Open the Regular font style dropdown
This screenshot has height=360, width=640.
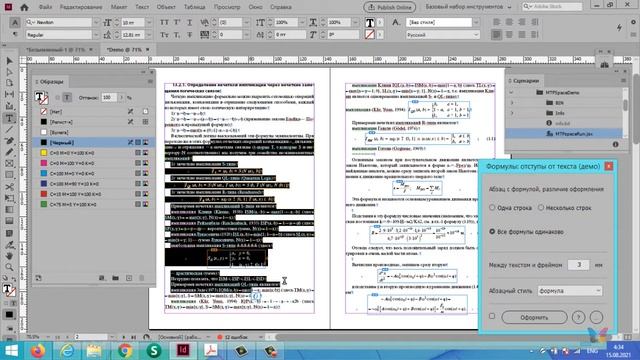pyautogui.click(x=96, y=35)
